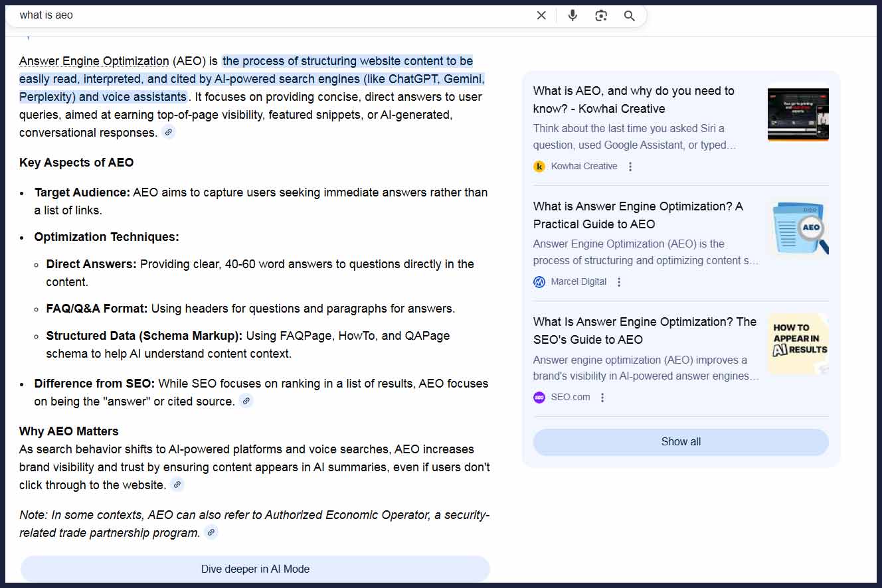The width and height of the screenshot is (882, 588).
Task: Follow the underlined 'Answer Engine Optimization' term link
Action: click(x=94, y=61)
